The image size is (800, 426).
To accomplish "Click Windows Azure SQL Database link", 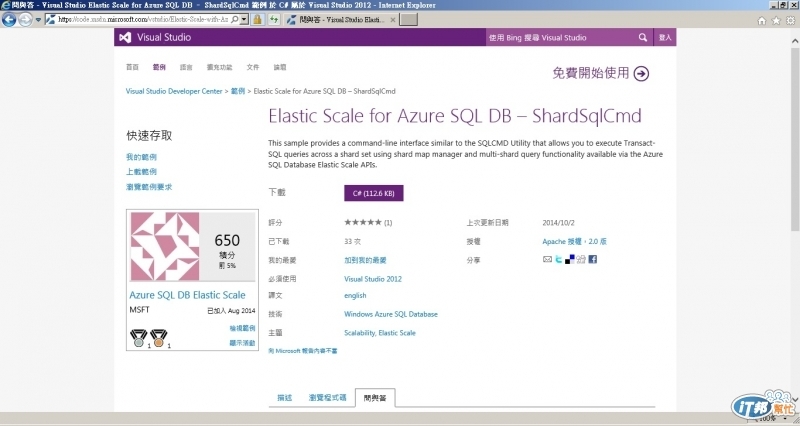I will point(391,314).
